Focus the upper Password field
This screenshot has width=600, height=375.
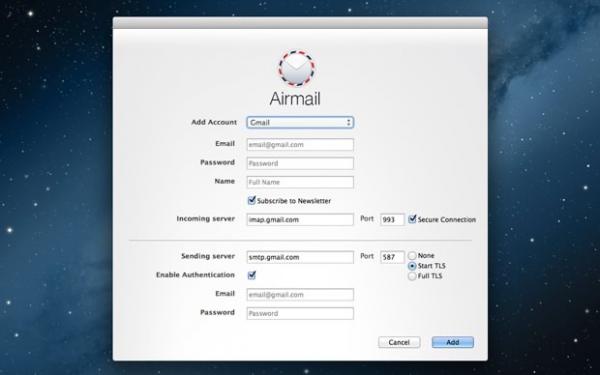[x=300, y=163]
